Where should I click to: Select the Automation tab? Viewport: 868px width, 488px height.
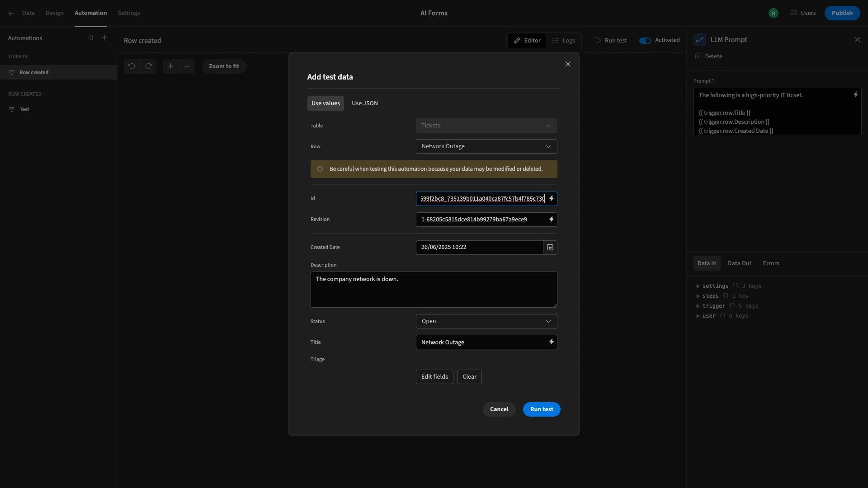point(91,13)
